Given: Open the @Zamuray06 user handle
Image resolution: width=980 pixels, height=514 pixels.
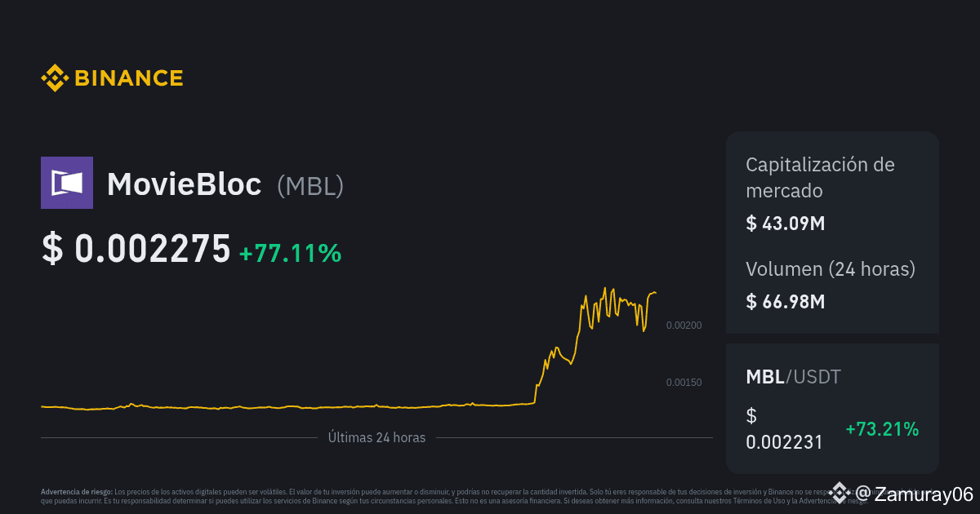Looking at the screenshot, I should tap(914, 494).
